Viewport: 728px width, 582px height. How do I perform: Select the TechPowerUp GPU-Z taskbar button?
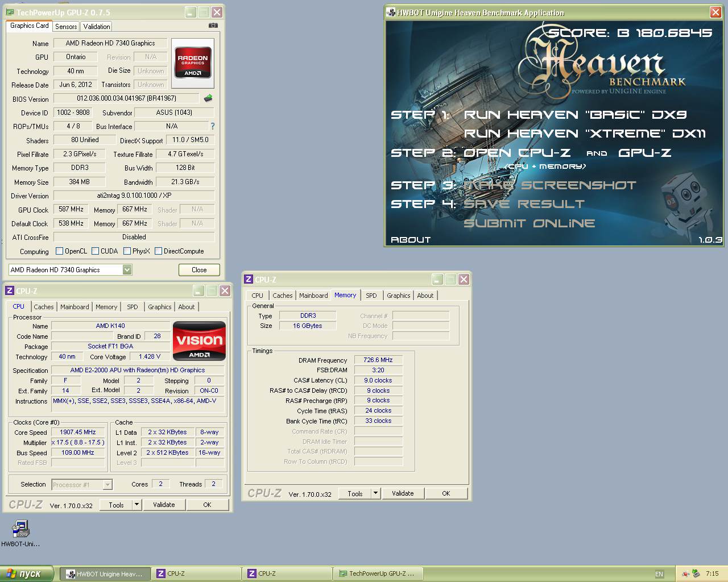click(378, 574)
